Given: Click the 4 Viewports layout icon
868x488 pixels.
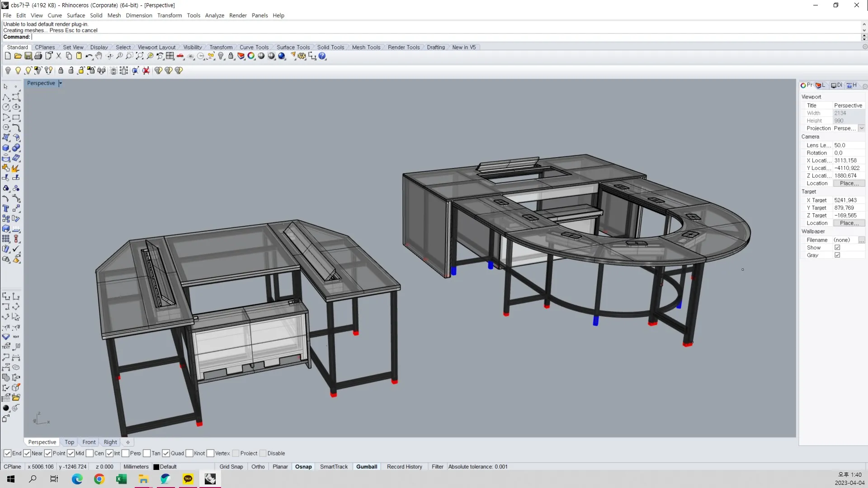Looking at the screenshot, I should pyautogui.click(x=170, y=56).
